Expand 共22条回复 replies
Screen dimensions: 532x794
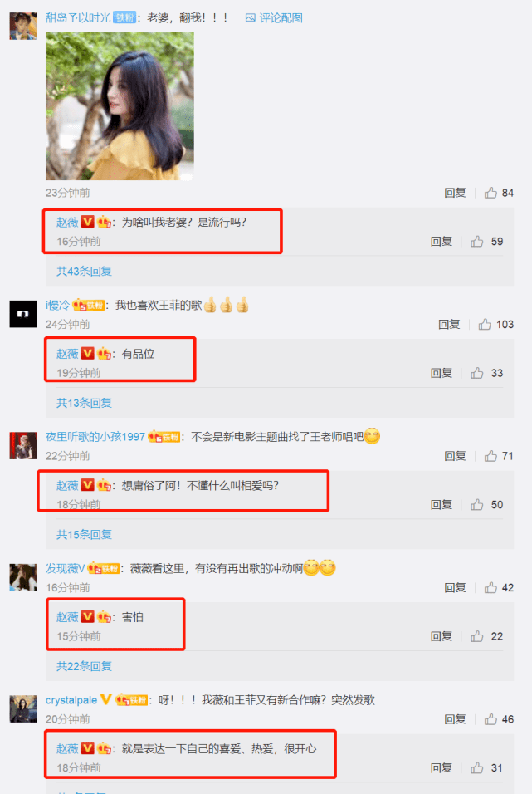(x=84, y=666)
